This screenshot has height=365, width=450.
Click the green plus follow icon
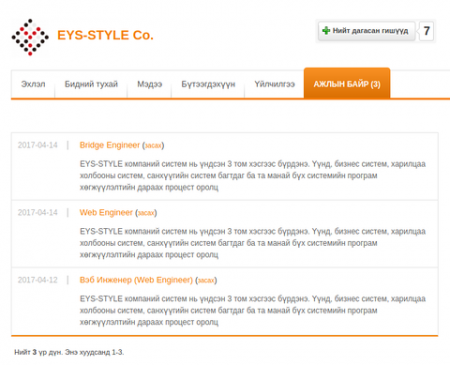point(326,31)
